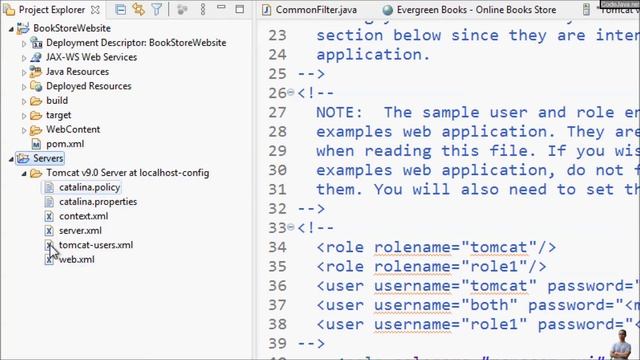Fold comment block at line 33

click(x=291, y=227)
